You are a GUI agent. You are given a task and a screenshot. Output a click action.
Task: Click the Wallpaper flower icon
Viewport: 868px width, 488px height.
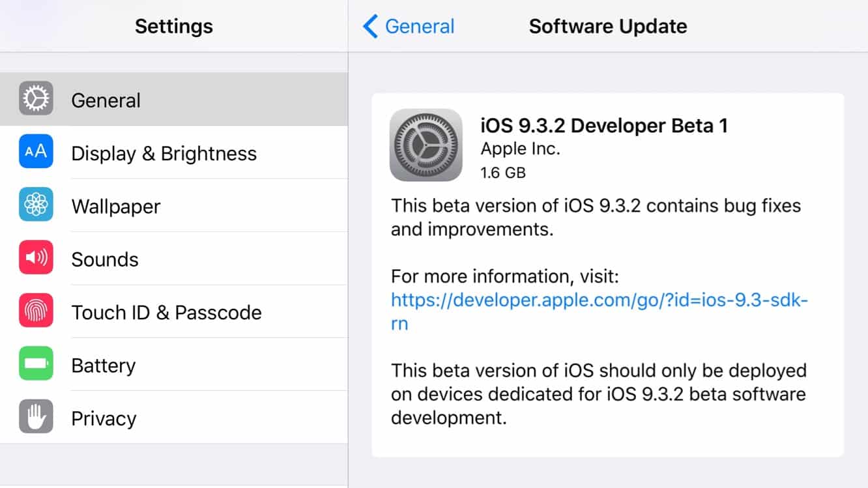(36, 205)
